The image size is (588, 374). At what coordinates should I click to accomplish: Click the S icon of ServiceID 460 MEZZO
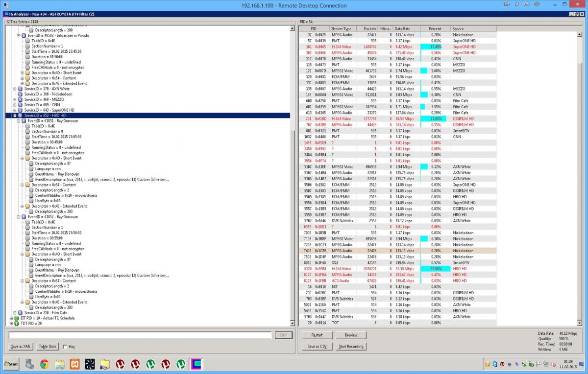pos(20,99)
